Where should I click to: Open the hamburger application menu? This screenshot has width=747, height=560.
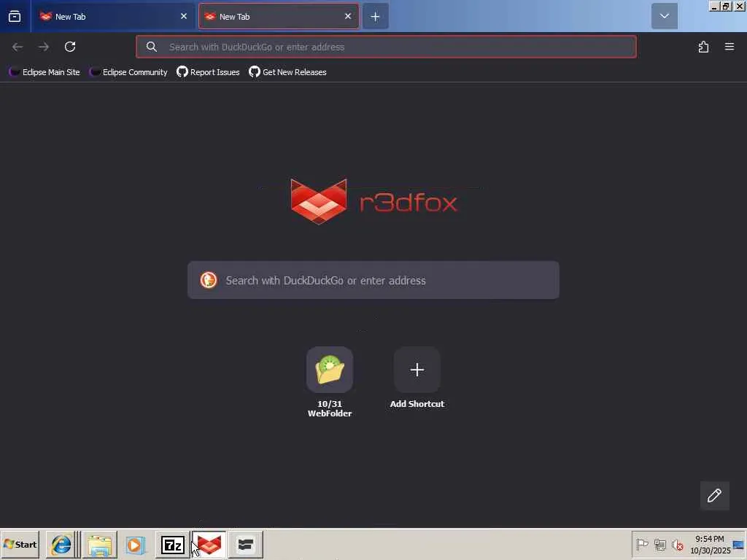729,47
